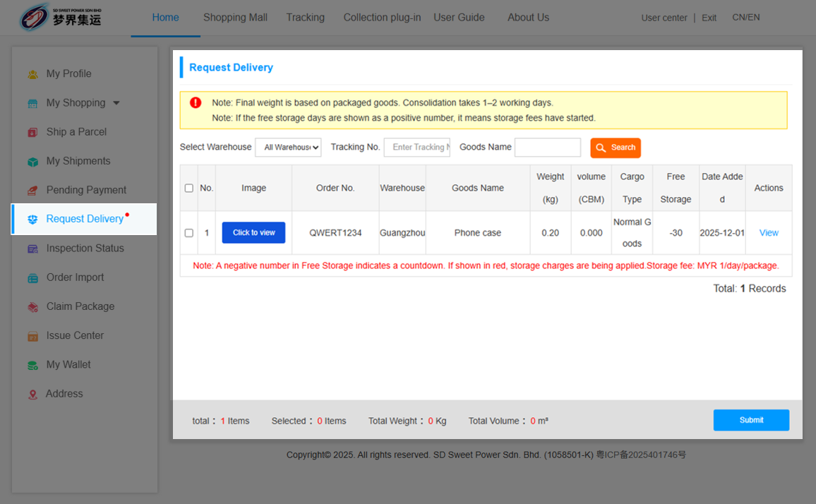The height and width of the screenshot is (504, 816).
Task: Click the Normal Goods cargo type cell
Action: [632, 233]
